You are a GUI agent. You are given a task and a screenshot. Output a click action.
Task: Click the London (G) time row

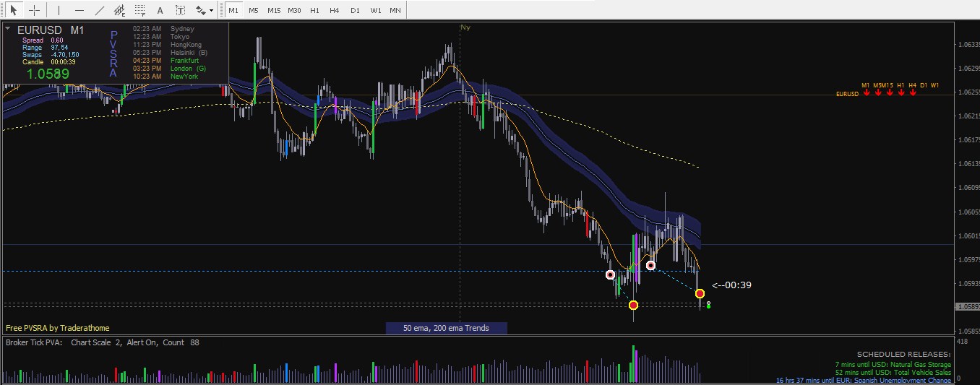point(169,69)
